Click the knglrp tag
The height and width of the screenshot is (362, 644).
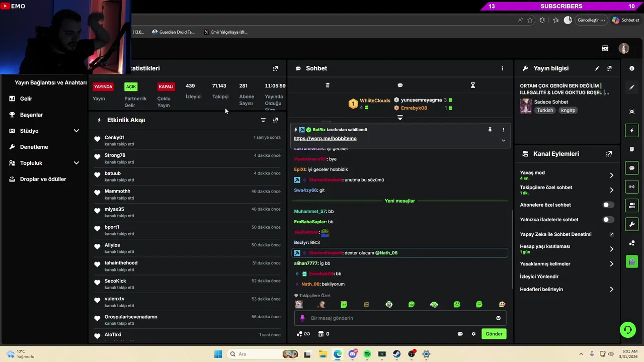pyautogui.click(x=568, y=110)
